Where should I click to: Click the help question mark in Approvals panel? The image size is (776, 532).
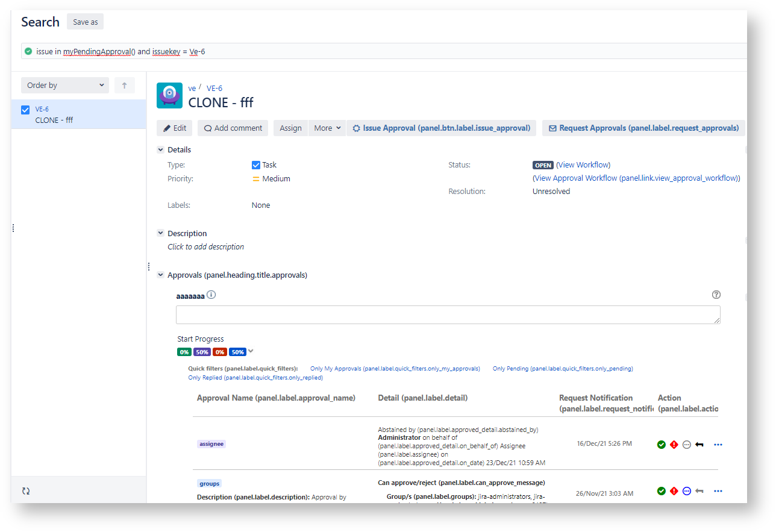point(716,295)
